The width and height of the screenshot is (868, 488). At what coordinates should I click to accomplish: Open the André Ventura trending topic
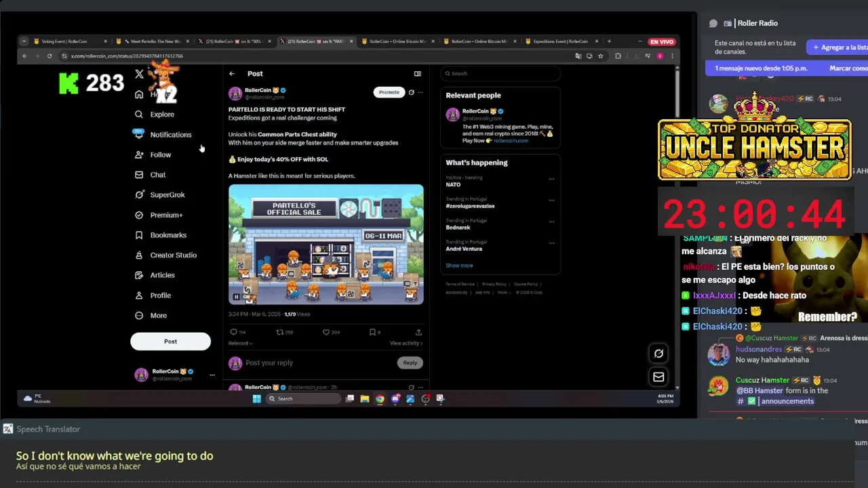(x=464, y=249)
